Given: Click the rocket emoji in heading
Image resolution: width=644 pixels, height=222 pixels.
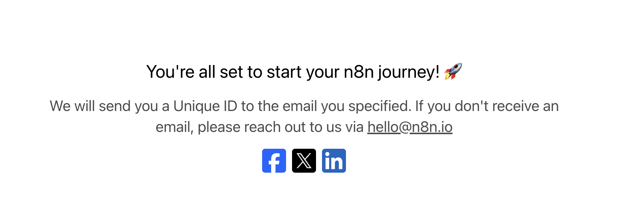Looking at the screenshot, I should (453, 71).
